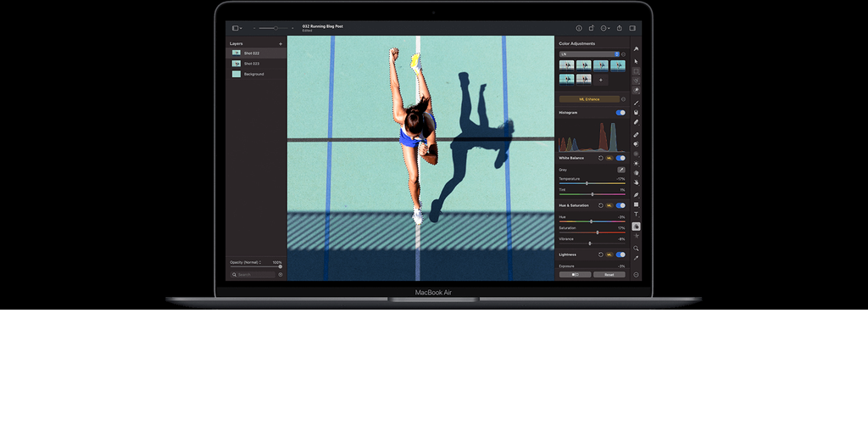This screenshot has height=448, width=868.
Task: Select the Erase tool
Action: [x=636, y=122]
